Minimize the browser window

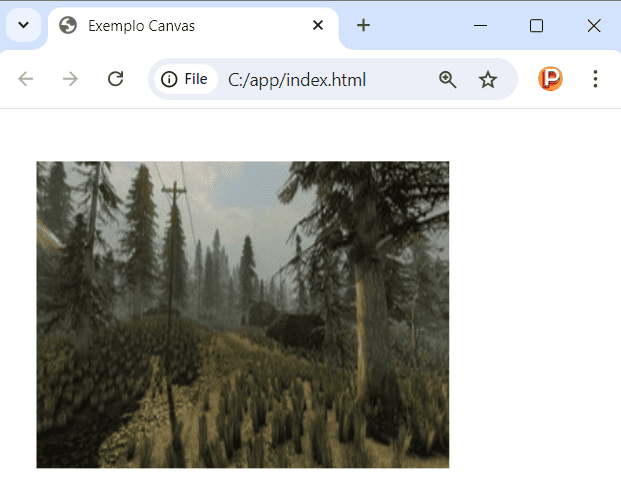point(480,26)
